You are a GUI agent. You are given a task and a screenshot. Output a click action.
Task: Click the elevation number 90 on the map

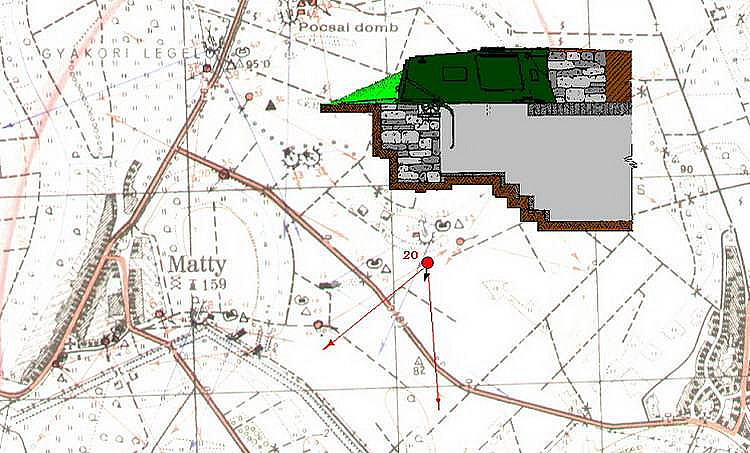[x=687, y=169]
